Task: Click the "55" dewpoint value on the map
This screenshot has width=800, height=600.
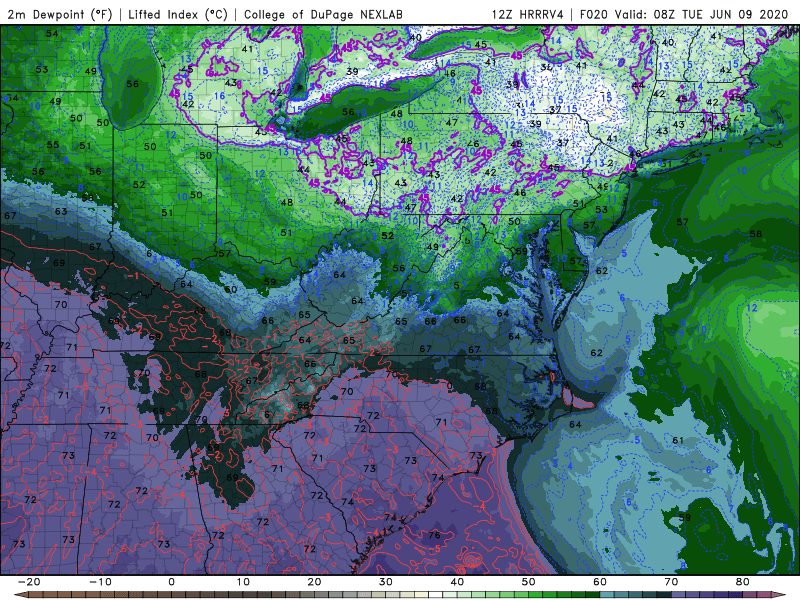Action: coord(53,144)
